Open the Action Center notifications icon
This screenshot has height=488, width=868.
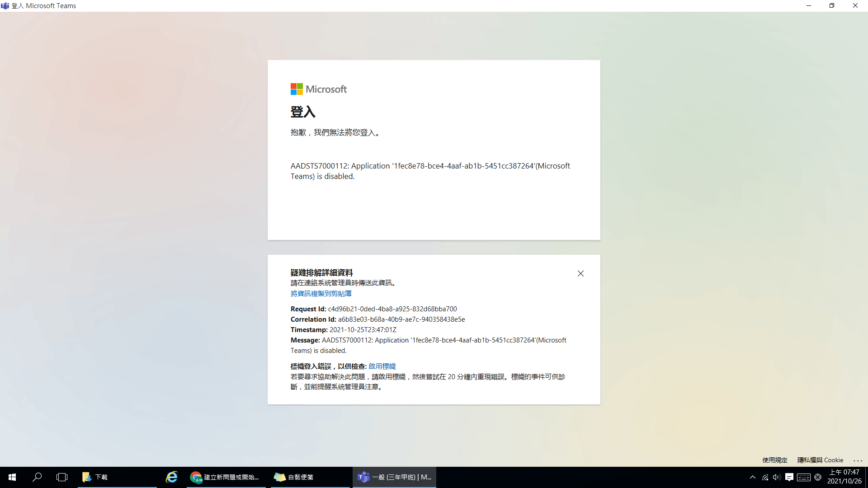[x=789, y=477]
